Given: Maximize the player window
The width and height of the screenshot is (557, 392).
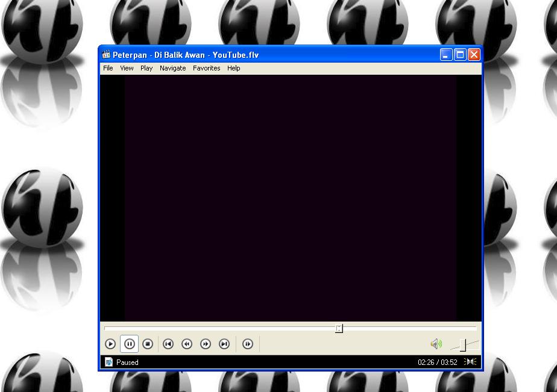Looking at the screenshot, I should pos(460,55).
